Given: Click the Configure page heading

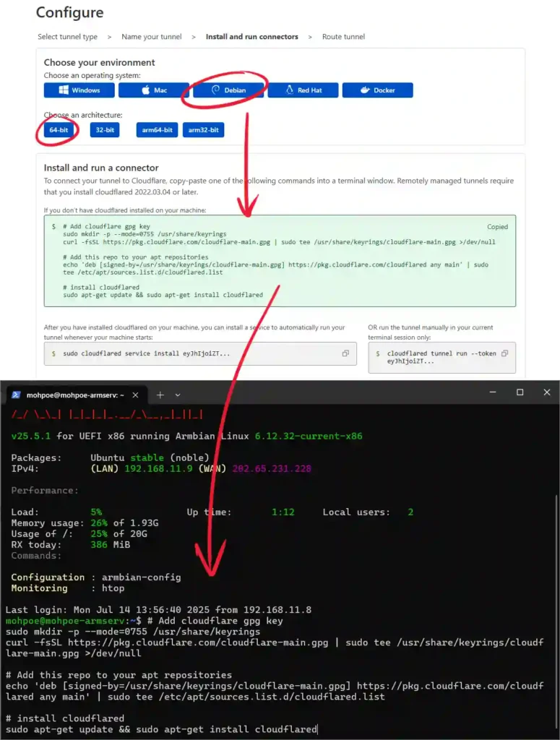Looking at the screenshot, I should pyautogui.click(x=70, y=12).
